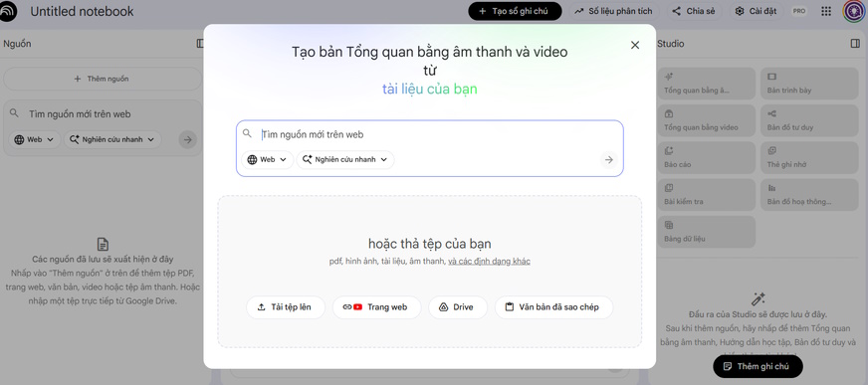Select the Thẻ ghi nhớ studio card
This screenshot has width=868, height=385.
808,157
